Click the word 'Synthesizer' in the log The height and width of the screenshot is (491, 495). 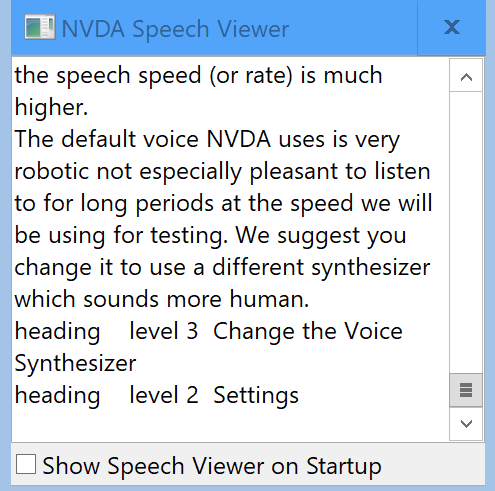tap(75, 363)
